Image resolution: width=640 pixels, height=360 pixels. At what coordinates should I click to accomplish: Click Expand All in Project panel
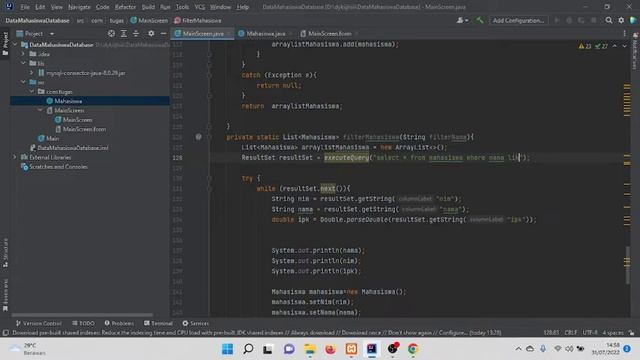pyautogui.click(x=124, y=33)
